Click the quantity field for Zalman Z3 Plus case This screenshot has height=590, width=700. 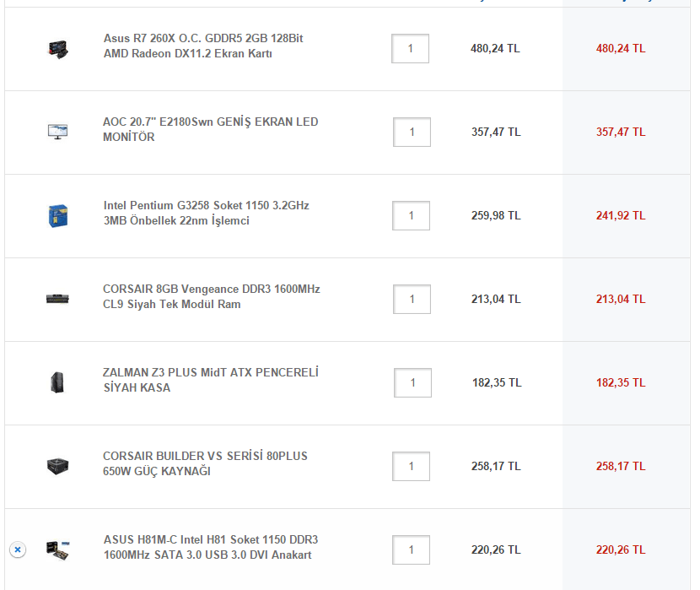(412, 383)
